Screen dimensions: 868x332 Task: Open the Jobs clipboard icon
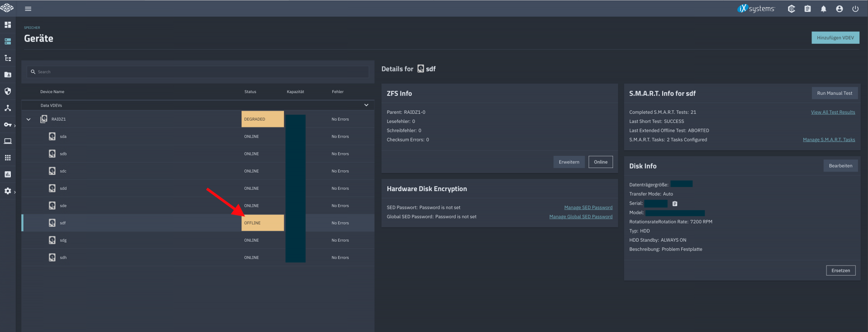tap(807, 9)
